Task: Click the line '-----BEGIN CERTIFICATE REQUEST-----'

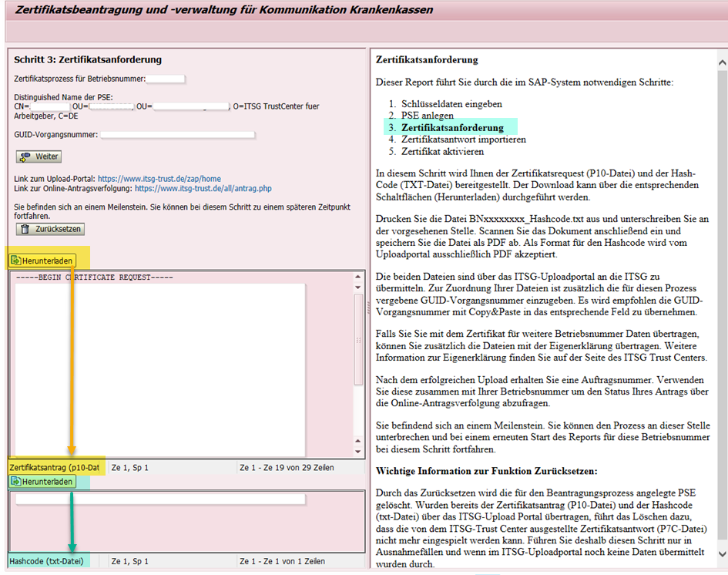Action: (x=94, y=277)
